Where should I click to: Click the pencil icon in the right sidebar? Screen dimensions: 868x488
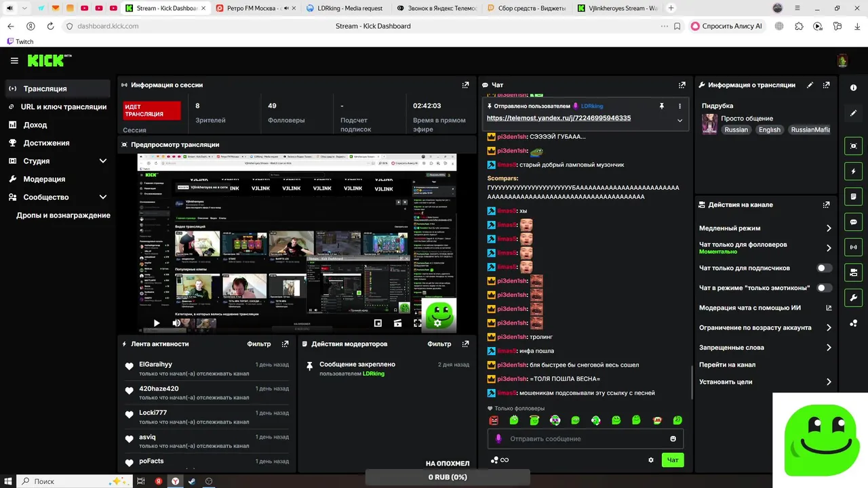click(x=853, y=113)
